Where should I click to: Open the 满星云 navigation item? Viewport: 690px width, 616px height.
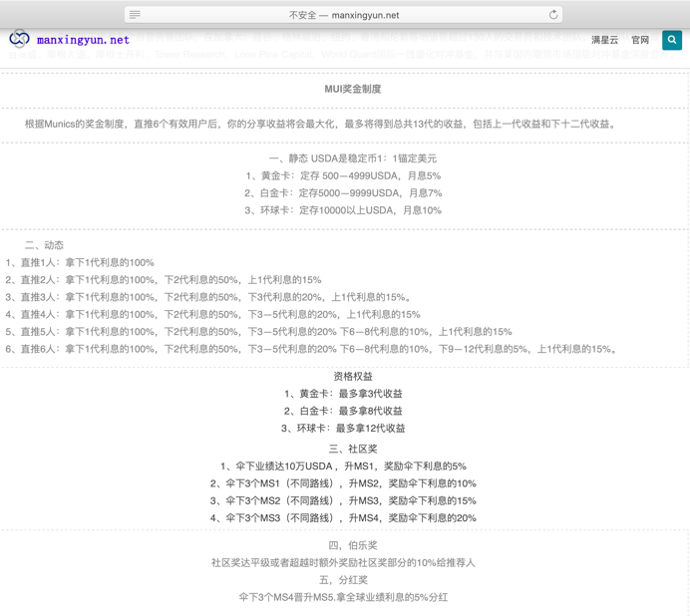click(604, 41)
